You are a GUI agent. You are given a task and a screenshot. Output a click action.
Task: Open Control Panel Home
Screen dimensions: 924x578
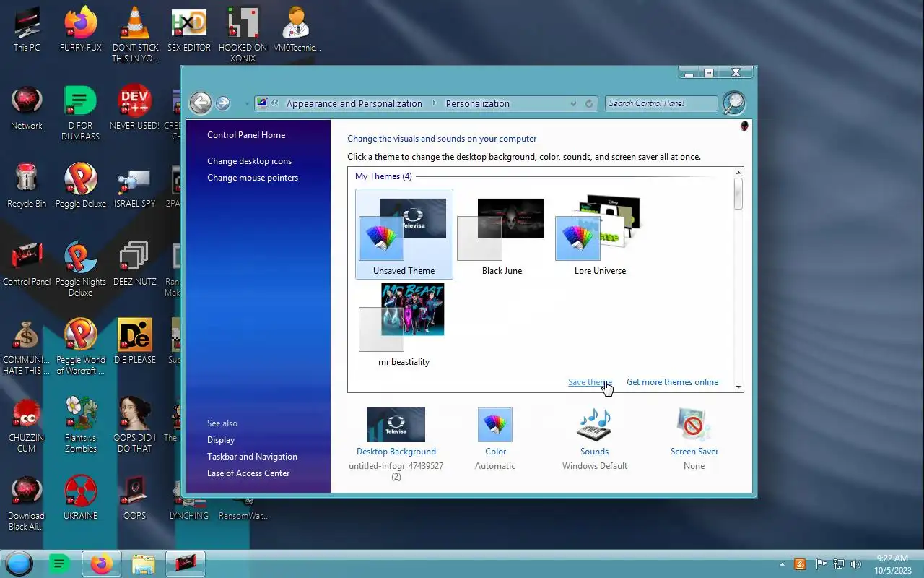click(x=246, y=135)
